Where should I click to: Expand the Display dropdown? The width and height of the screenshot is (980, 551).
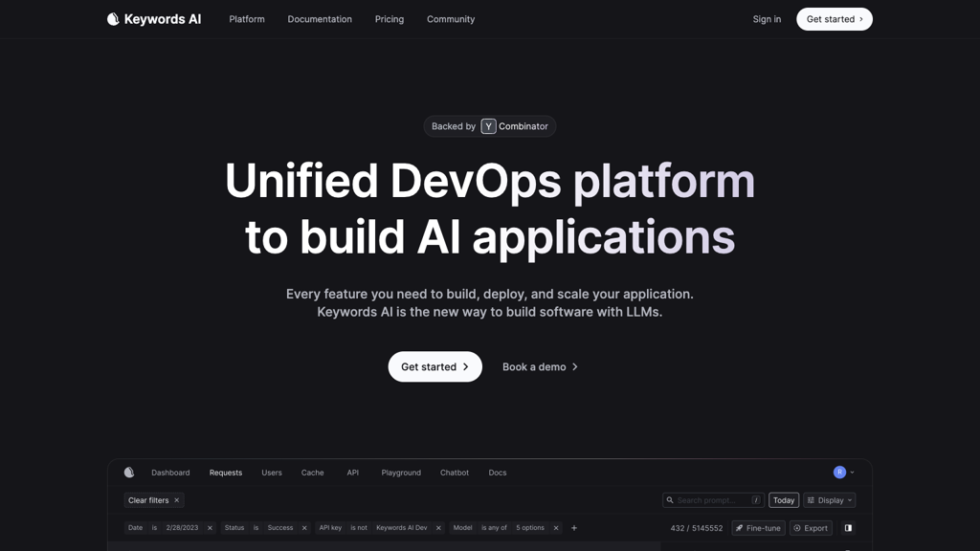(x=829, y=500)
